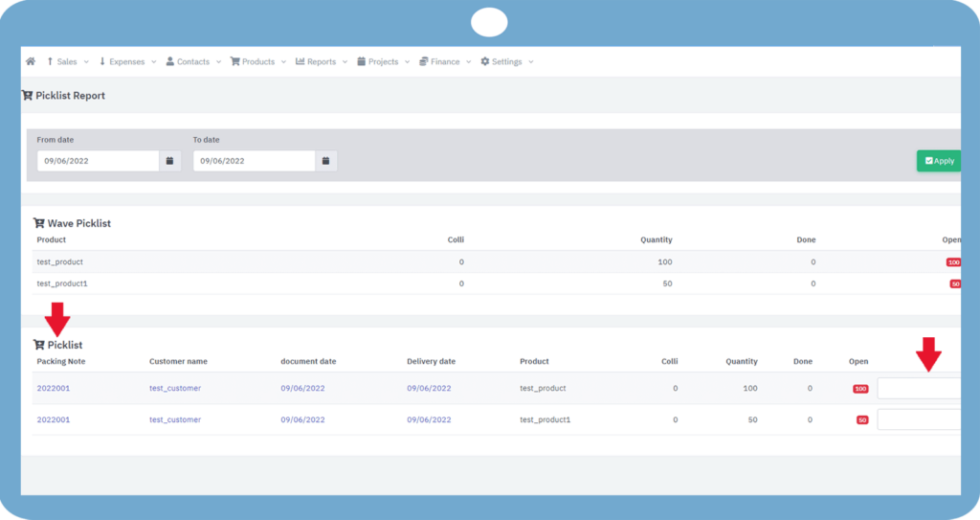Click the Expenses down-arrow icon
The width and height of the screenshot is (980, 520).
(x=102, y=61)
